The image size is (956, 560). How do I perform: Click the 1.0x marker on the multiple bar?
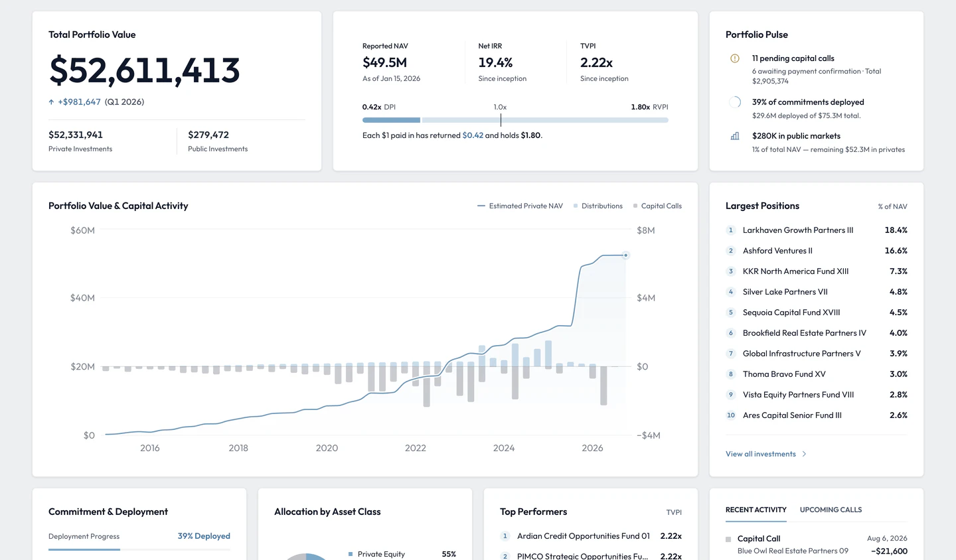pyautogui.click(x=501, y=119)
